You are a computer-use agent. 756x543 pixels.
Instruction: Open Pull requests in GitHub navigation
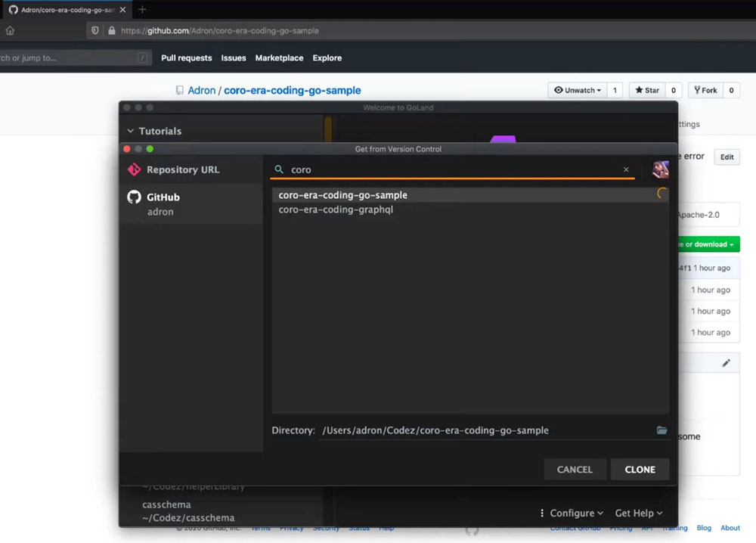click(x=187, y=58)
